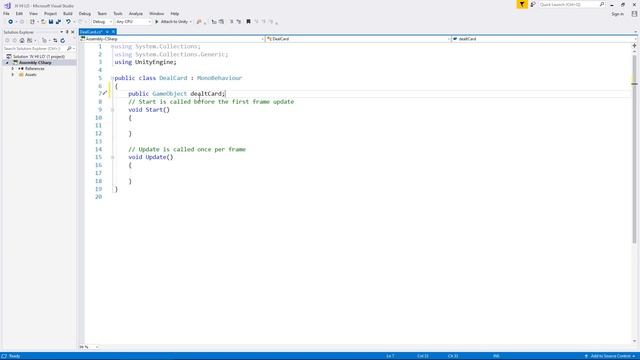Close the Solution Explorer panel
Viewport: 640px width, 360px height.
pyautogui.click(x=73, y=32)
